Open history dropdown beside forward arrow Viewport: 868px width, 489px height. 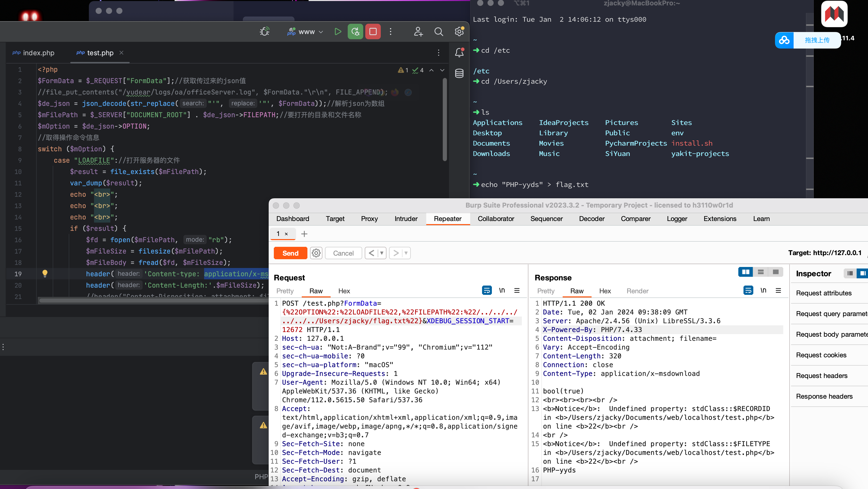[x=406, y=253]
